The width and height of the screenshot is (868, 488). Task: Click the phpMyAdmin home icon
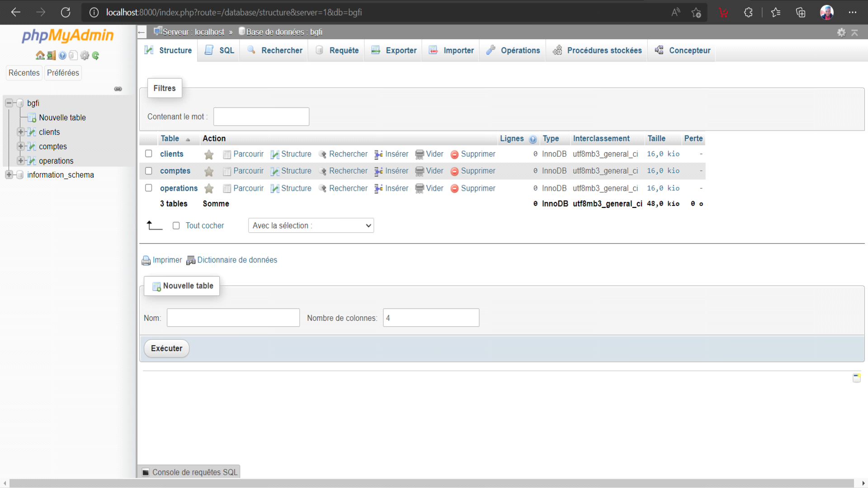click(40, 56)
